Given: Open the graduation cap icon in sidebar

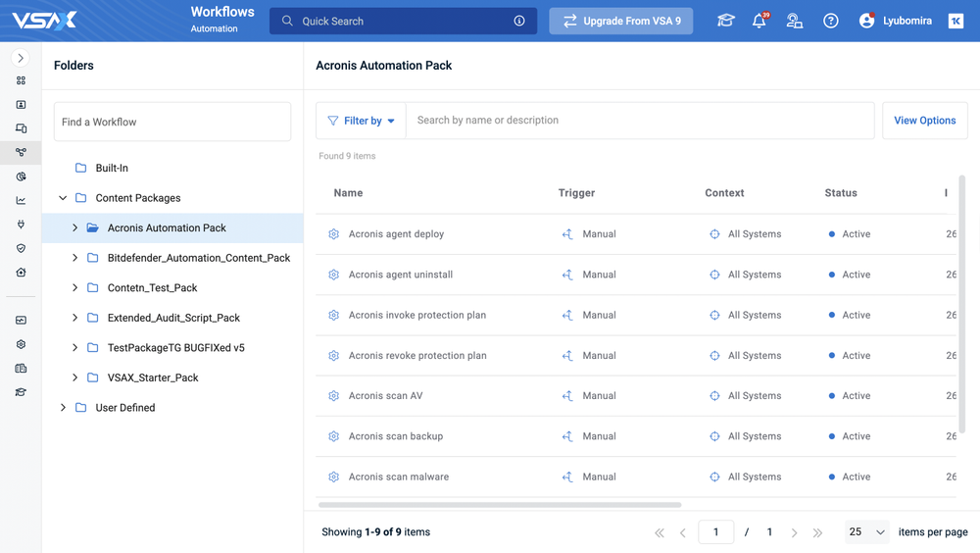Looking at the screenshot, I should pos(21,392).
